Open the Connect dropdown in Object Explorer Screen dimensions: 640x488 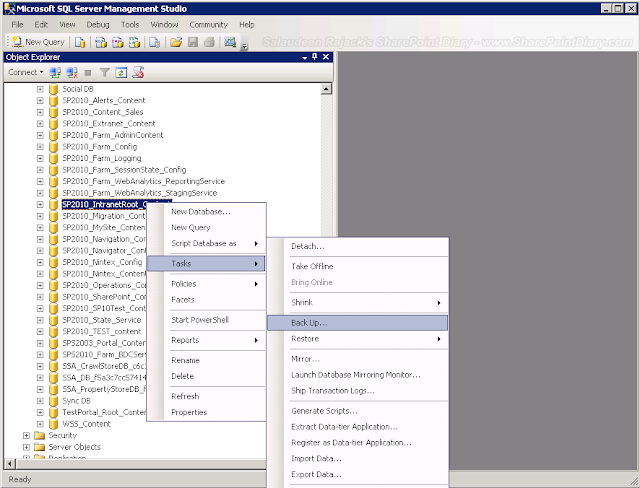click(25, 72)
